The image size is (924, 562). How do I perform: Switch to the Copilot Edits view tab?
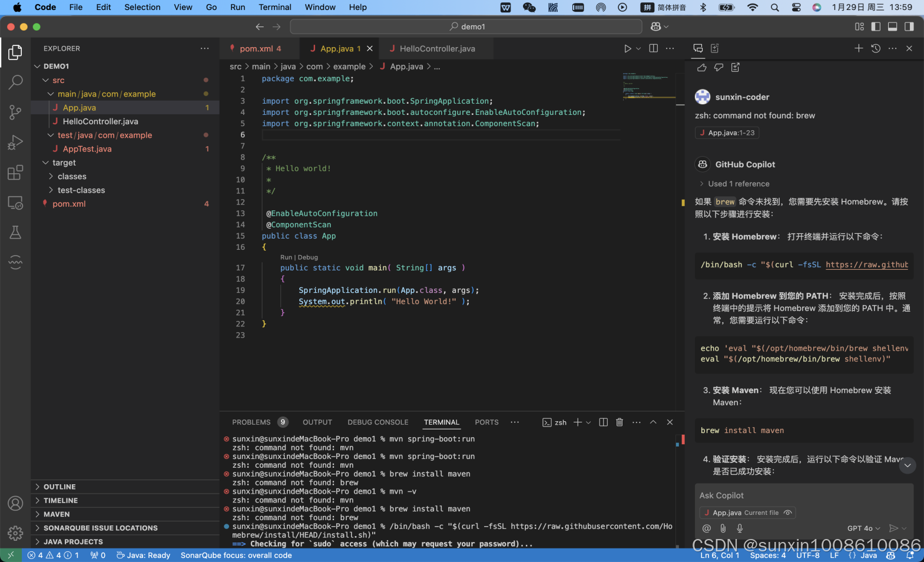pyautogui.click(x=715, y=48)
